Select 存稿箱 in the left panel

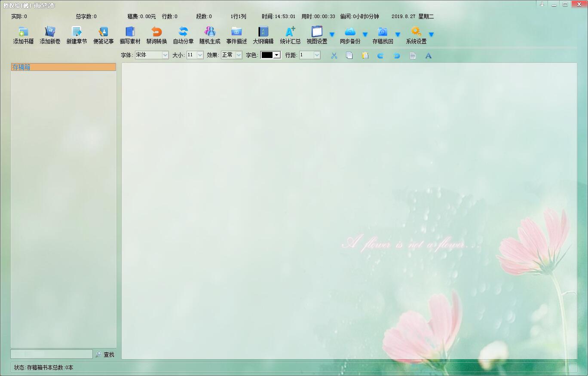(x=63, y=67)
